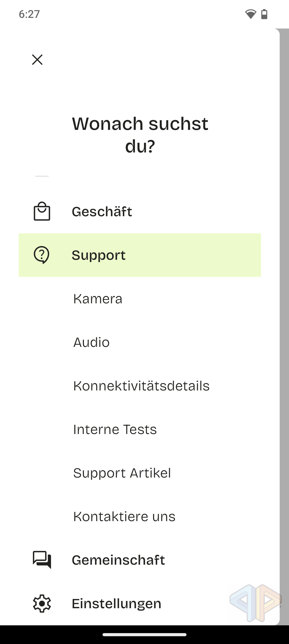Click the Geschäft shopping bag icon
Viewport: 289px width, 644px height.
(42, 211)
